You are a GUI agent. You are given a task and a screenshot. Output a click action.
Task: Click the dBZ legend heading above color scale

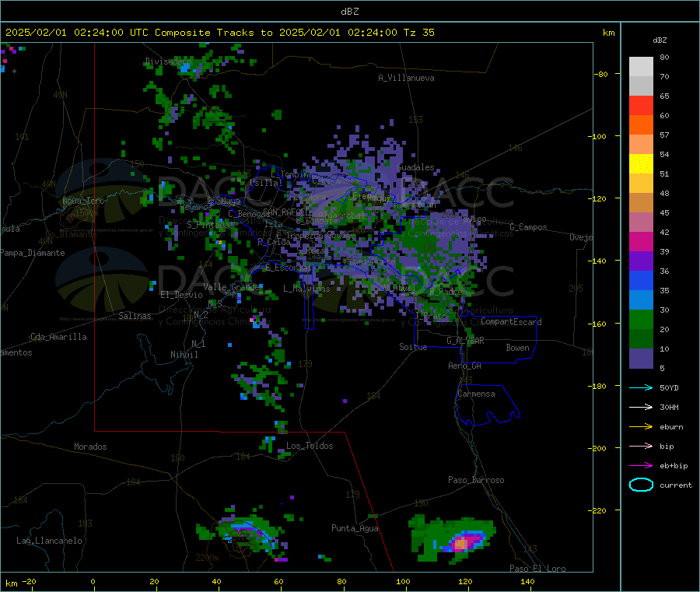660,40
